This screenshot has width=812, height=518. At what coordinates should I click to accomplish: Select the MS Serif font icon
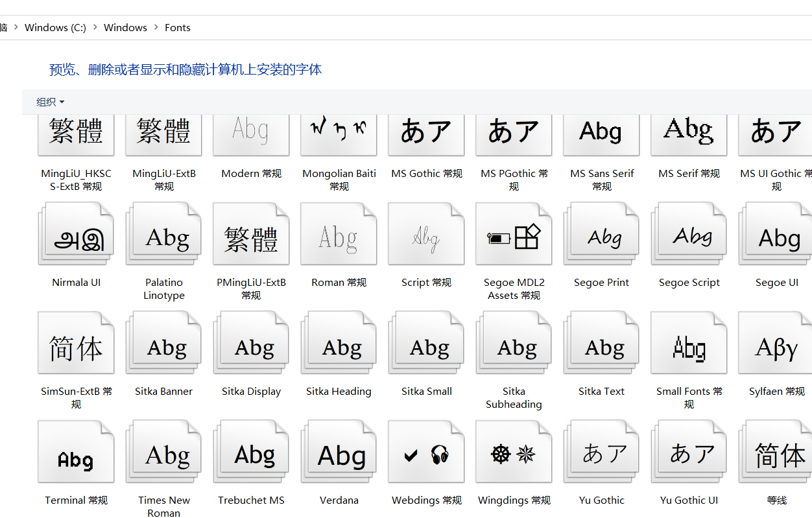click(x=689, y=135)
